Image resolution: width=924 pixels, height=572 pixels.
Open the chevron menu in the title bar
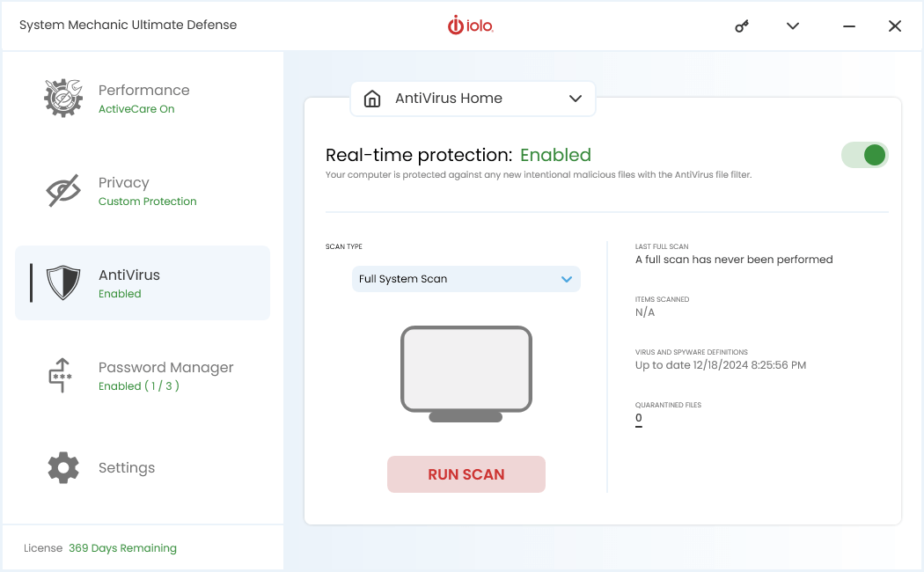click(792, 26)
